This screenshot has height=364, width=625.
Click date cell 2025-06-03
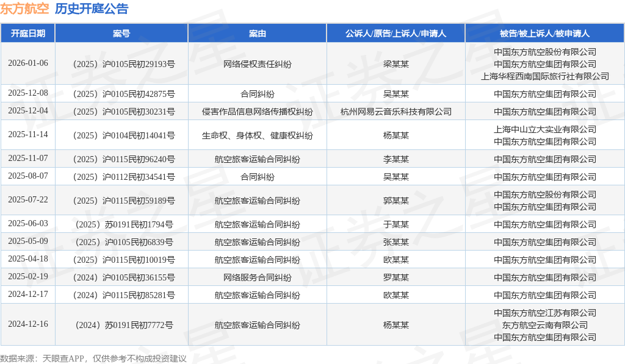pos(28,224)
